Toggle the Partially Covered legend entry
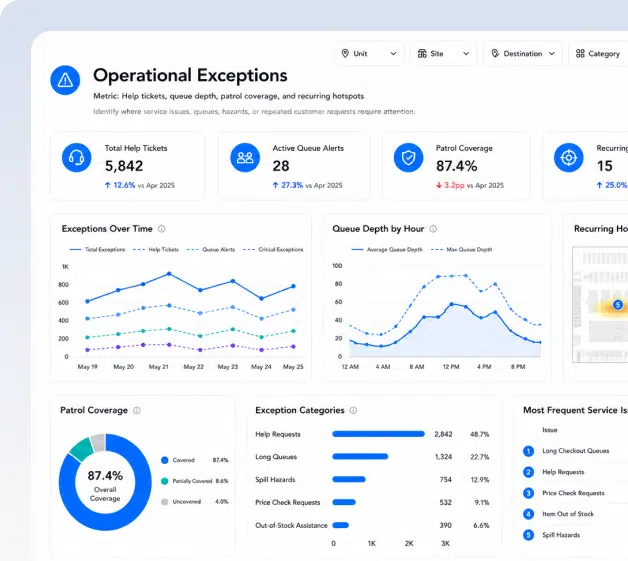Viewport: 628px width, 561px height. 194,481
